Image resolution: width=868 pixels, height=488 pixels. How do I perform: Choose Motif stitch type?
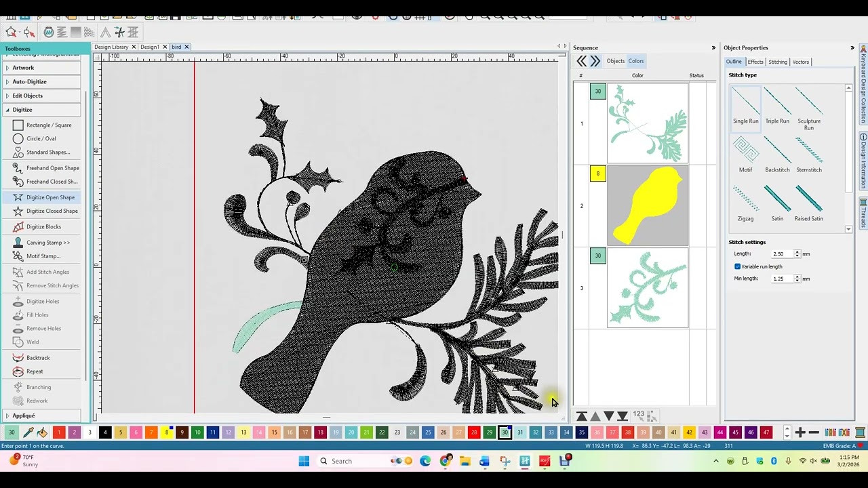click(745, 155)
